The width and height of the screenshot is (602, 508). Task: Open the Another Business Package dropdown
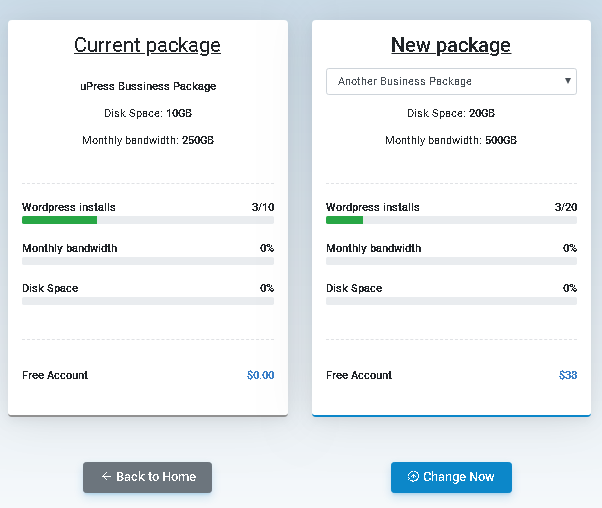(451, 81)
